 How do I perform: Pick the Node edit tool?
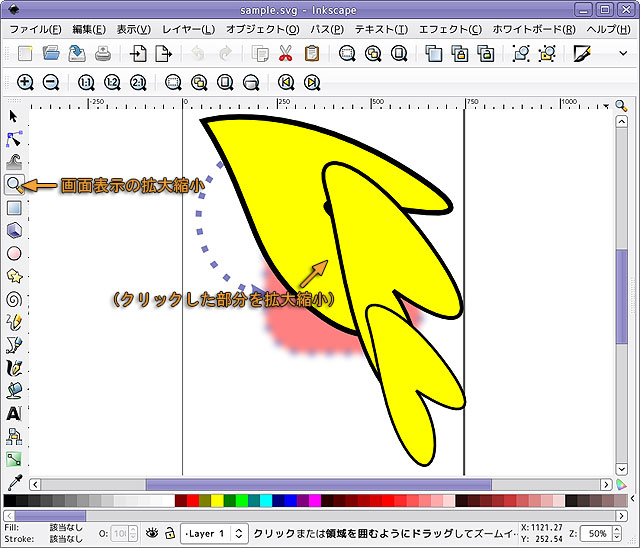click(14, 139)
